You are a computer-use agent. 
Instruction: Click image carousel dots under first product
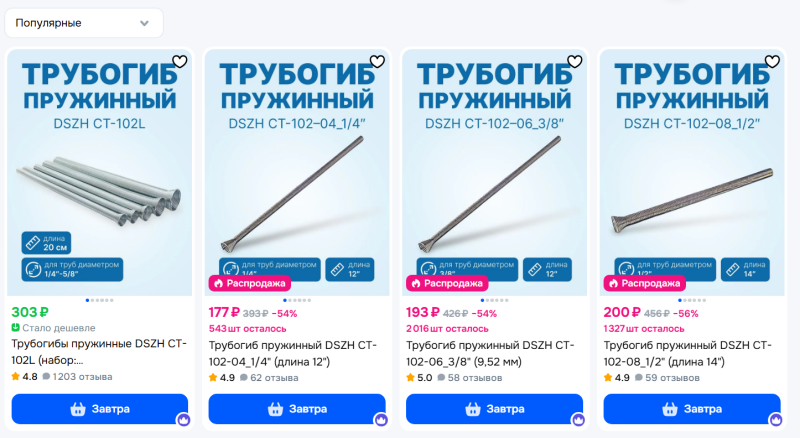pyautogui.click(x=99, y=300)
